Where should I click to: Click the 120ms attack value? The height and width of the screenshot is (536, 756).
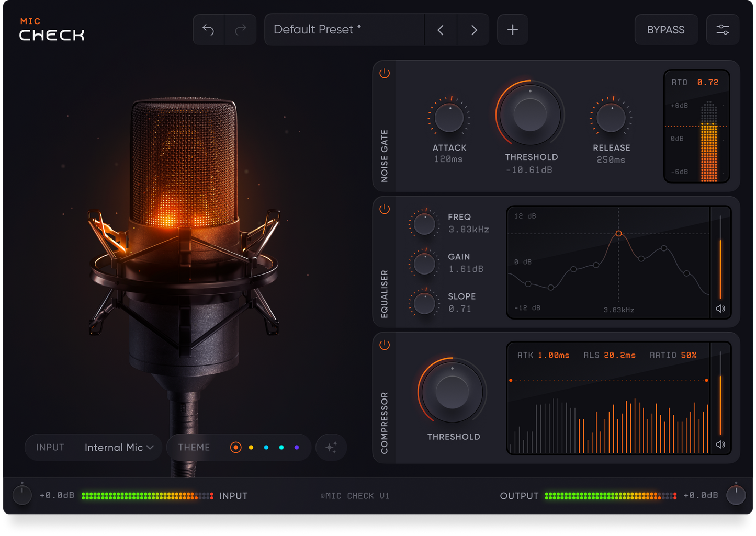pyautogui.click(x=448, y=159)
